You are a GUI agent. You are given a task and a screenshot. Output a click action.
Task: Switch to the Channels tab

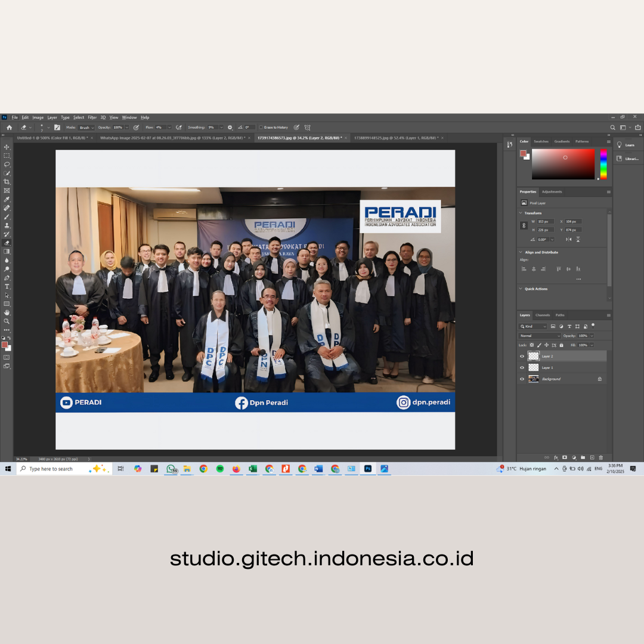click(x=543, y=315)
